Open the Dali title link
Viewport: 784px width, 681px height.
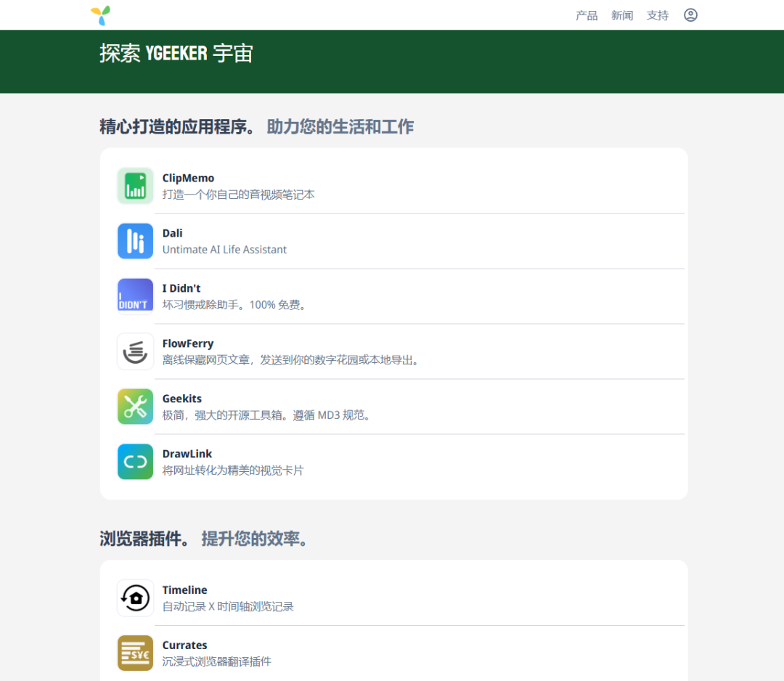coord(173,233)
